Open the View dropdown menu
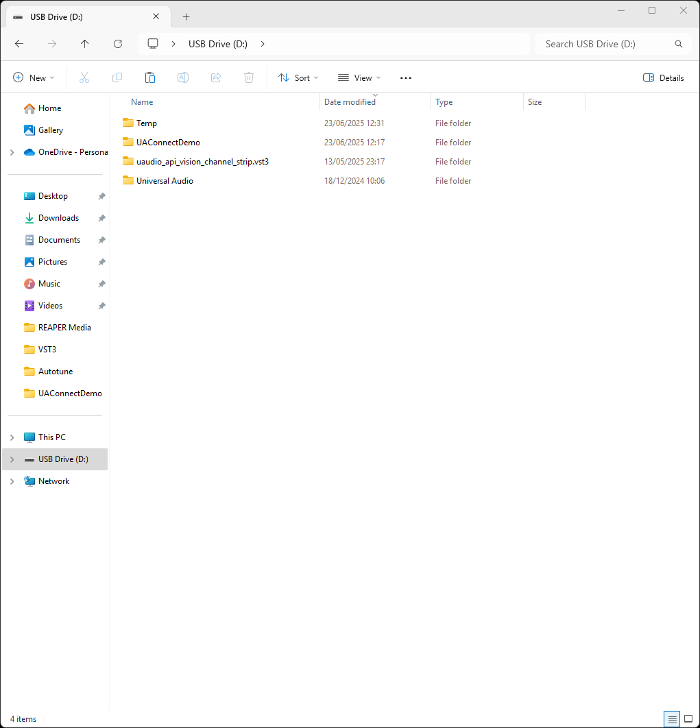This screenshot has height=728, width=700. (x=359, y=77)
